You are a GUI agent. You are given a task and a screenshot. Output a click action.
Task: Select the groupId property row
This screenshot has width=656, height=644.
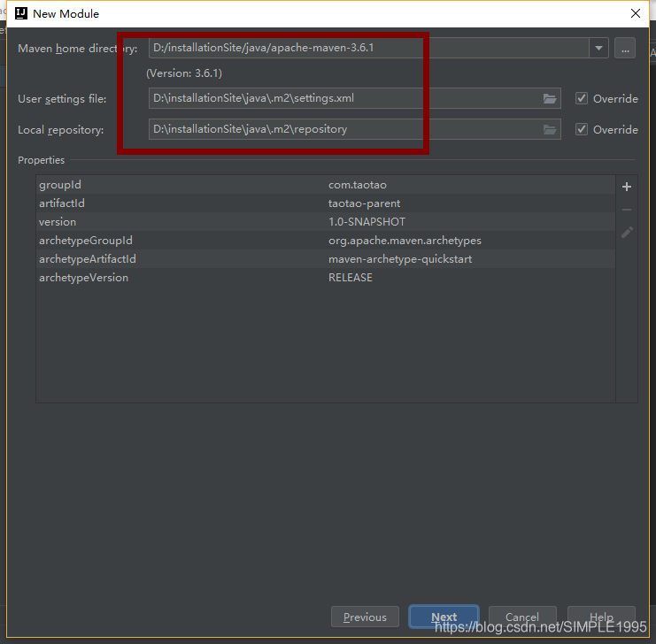point(326,185)
